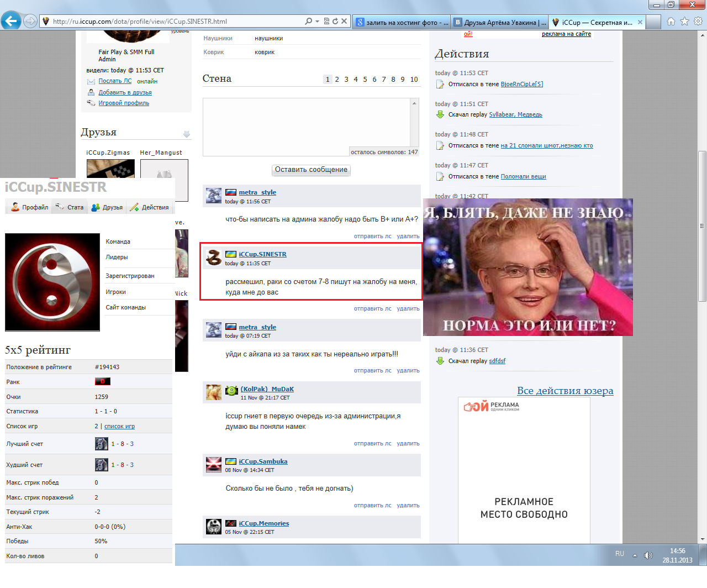Image resolution: width=707 pixels, height=588 pixels.
Task: Click avatar icon of iCCup.SINESTR wall post
Action: coord(214,258)
